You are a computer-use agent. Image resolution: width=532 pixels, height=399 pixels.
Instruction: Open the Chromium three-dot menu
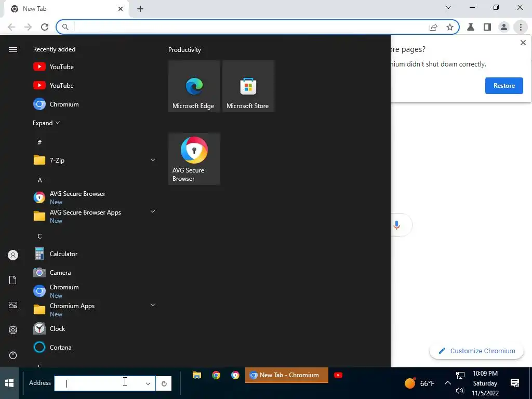tap(521, 27)
